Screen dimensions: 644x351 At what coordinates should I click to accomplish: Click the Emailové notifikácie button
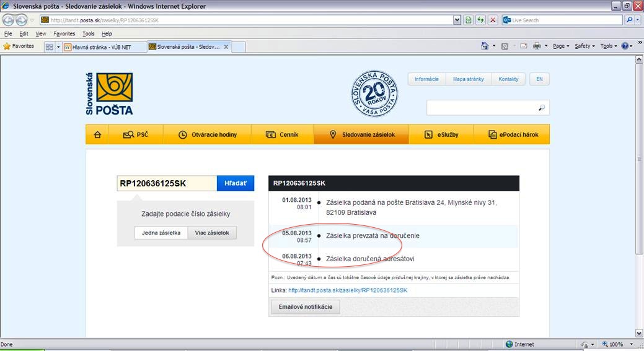tap(306, 307)
